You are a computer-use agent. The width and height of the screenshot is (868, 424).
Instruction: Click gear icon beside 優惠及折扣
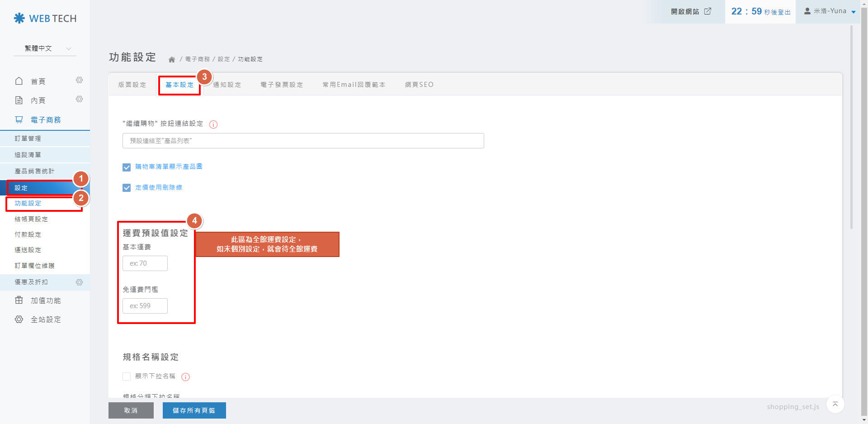click(x=79, y=282)
